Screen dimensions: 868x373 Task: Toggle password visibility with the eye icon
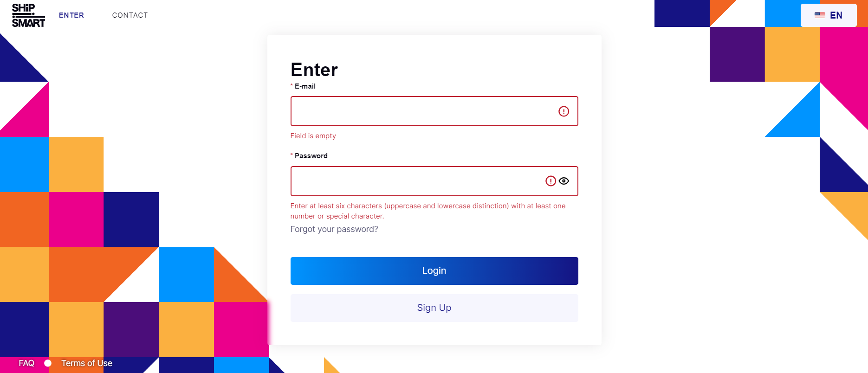564,181
